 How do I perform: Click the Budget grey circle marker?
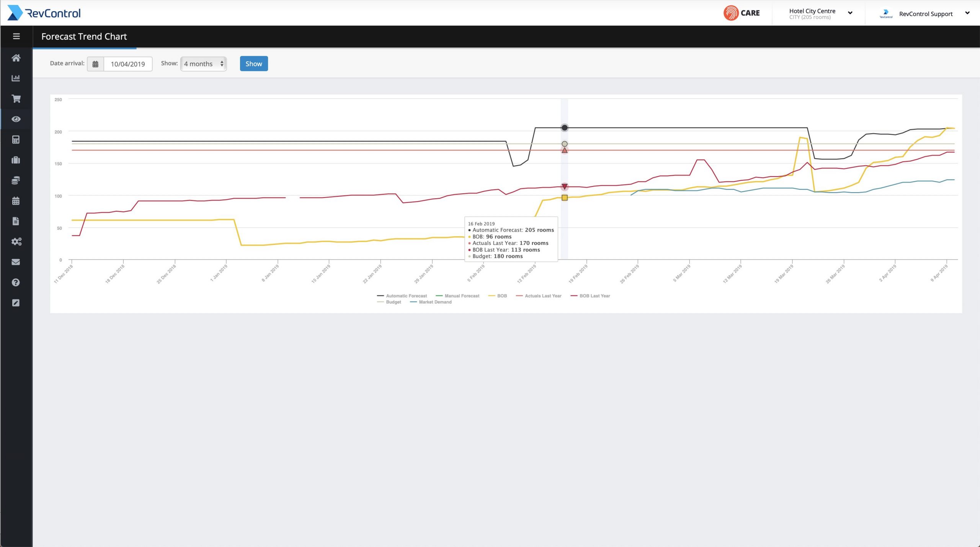coord(564,144)
